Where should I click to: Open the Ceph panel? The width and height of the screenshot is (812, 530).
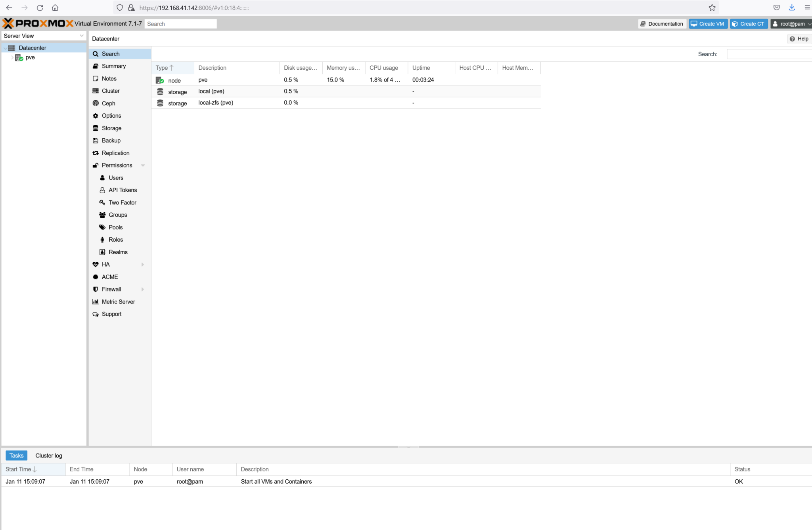[109, 103]
